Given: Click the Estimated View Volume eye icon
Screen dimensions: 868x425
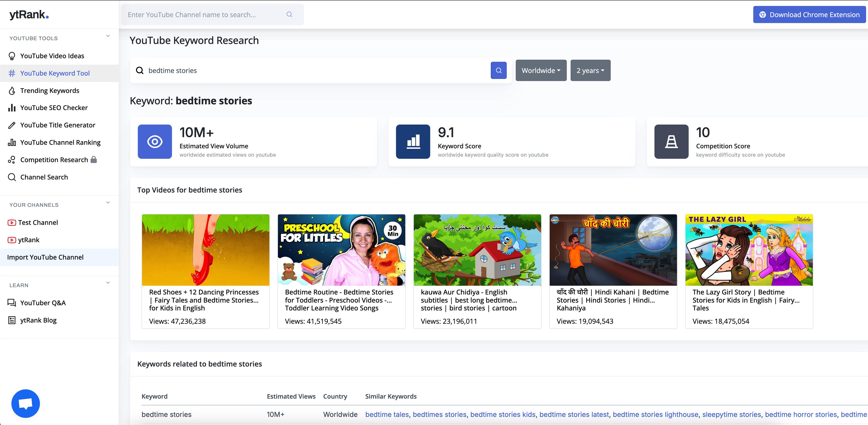Looking at the screenshot, I should point(155,142).
